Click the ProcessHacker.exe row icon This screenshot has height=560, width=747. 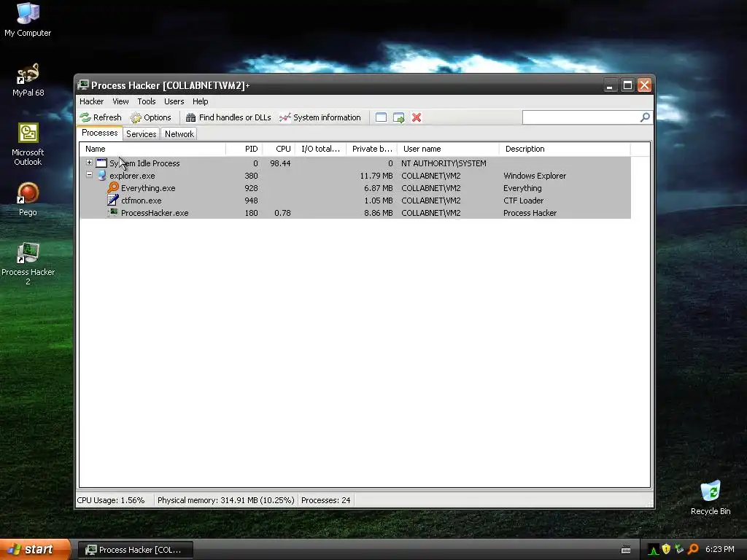[x=113, y=212]
